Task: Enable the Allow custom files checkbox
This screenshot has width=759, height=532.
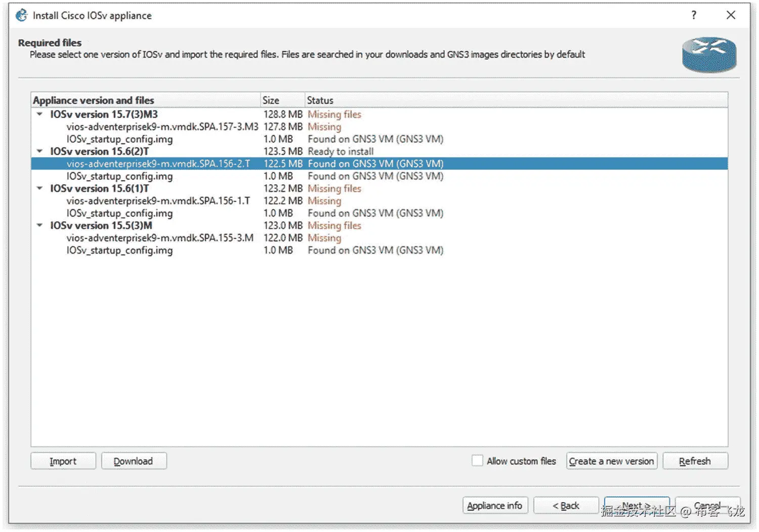Action: 477,461
